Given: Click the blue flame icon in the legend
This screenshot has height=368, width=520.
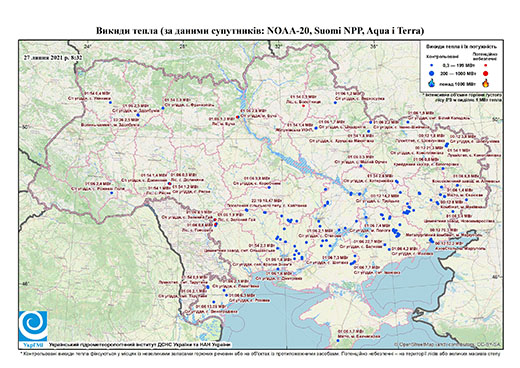Looking at the screenshot, I should click(x=432, y=83).
